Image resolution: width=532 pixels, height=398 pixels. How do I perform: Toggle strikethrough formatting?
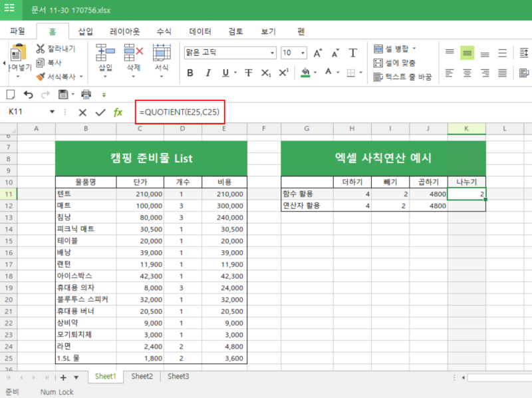(x=248, y=73)
